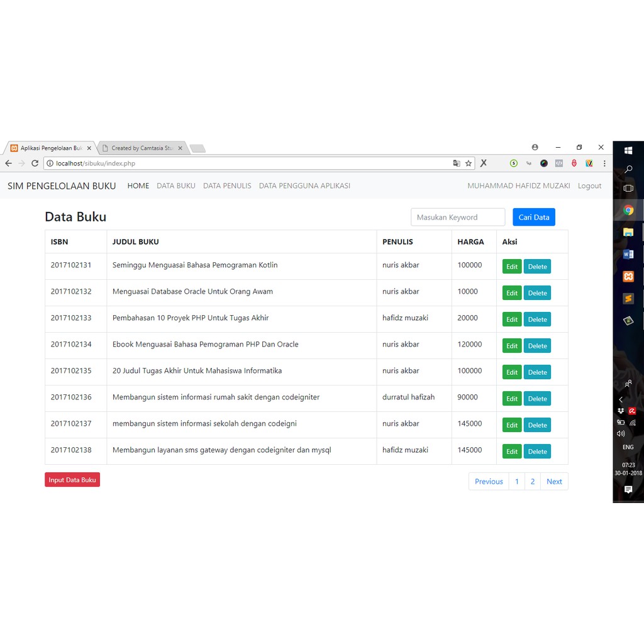The image size is (644, 644).
Task: Click the address bar URL localhost/sibuku/index.php
Action: pos(96,164)
